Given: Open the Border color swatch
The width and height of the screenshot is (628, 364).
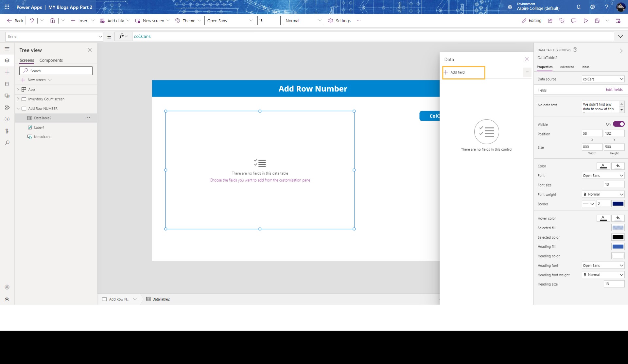Looking at the screenshot, I should [619, 203].
